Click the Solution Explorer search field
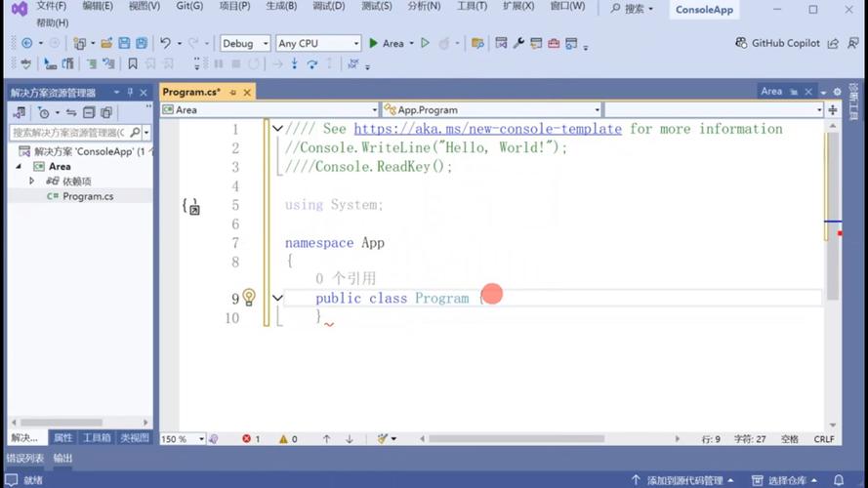The height and width of the screenshot is (488, 868). click(x=69, y=132)
